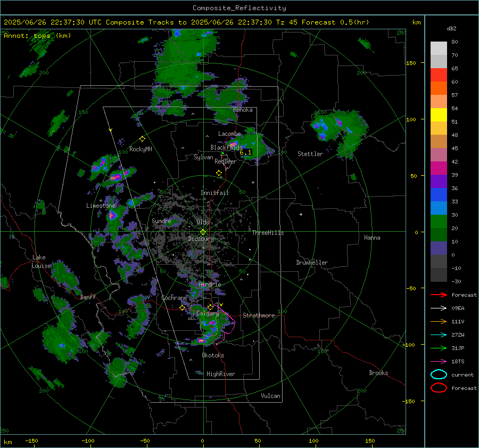Click the dBZ legend heading
The image size is (479, 448).
coord(451,28)
